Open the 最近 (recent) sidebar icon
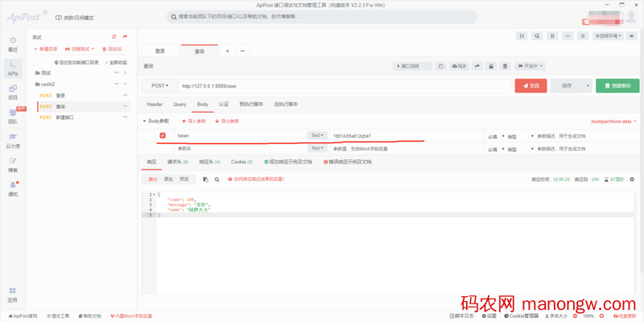Screen dimensions: 644x322 tap(13, 44)
